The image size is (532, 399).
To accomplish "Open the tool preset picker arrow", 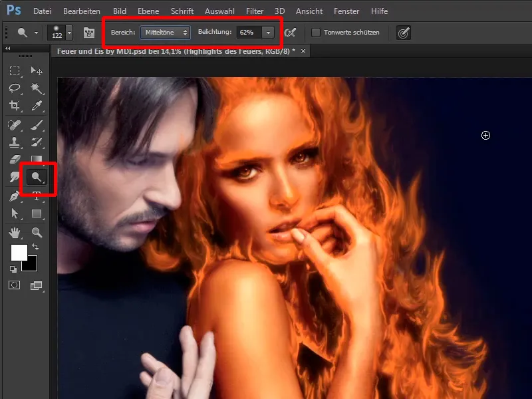I will 36,33.
